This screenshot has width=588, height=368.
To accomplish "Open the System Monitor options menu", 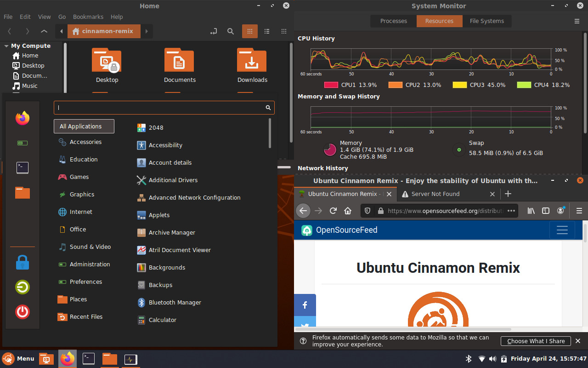I will (x=577, y=21).
